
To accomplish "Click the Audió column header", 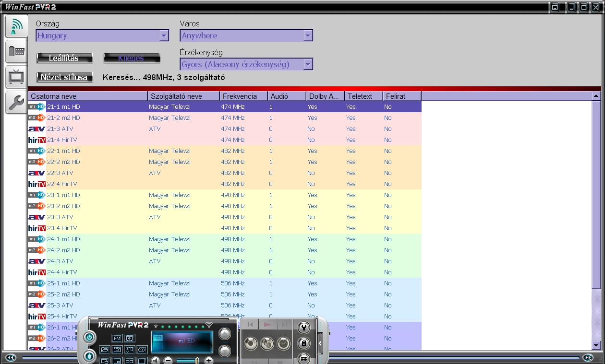I will 287,96.
